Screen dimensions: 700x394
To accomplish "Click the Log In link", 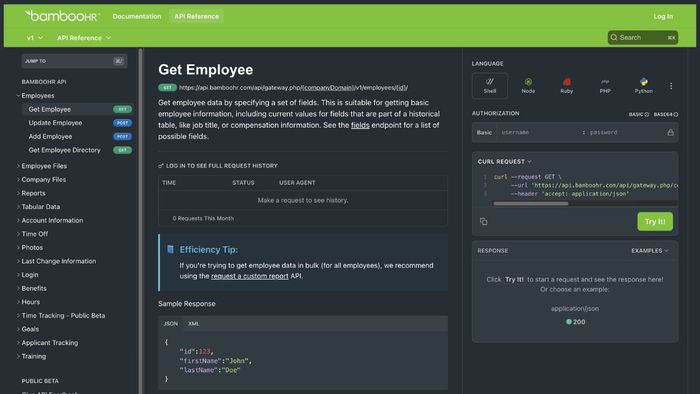I will pyautogui.click(x=663, y=16).
